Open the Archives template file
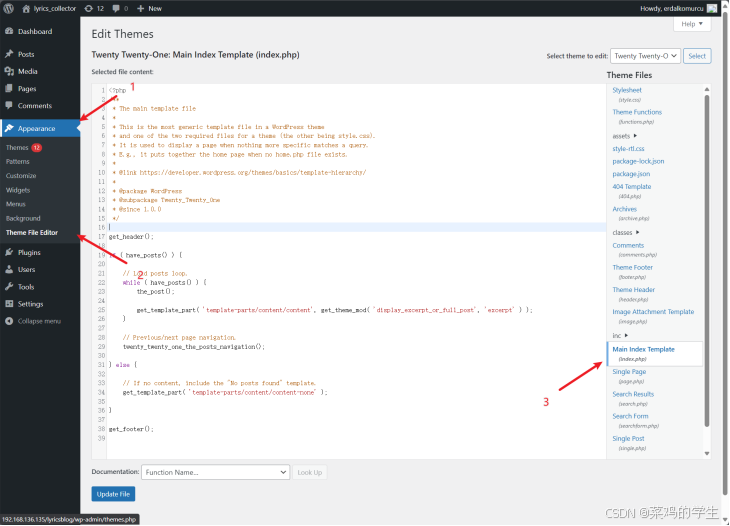The width and height of the screenshot is (730, 526). 624,209
